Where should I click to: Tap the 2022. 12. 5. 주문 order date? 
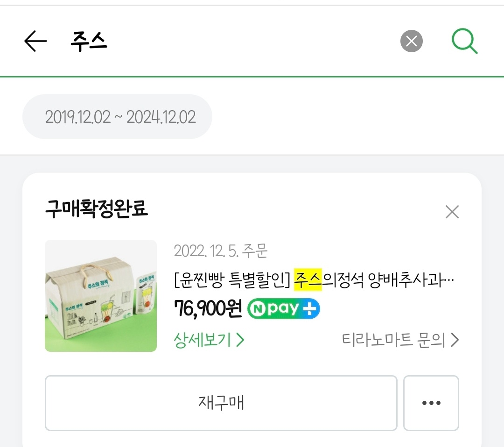tap(221, 251)
